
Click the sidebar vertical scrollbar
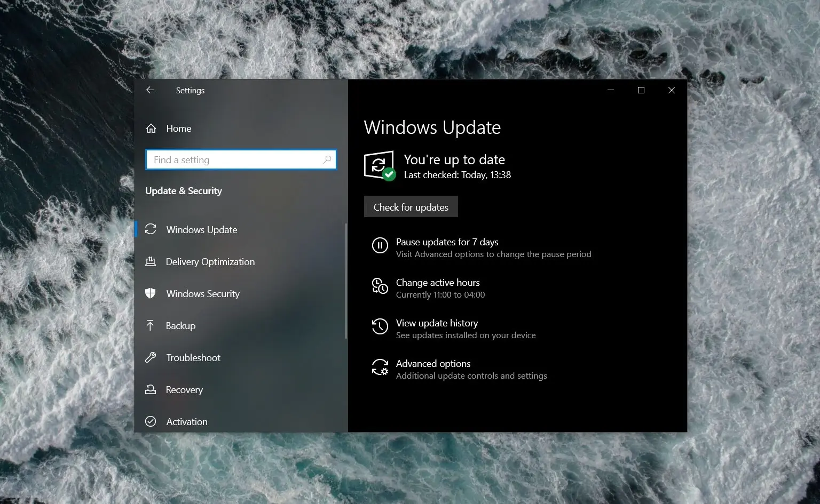[346, 281]
